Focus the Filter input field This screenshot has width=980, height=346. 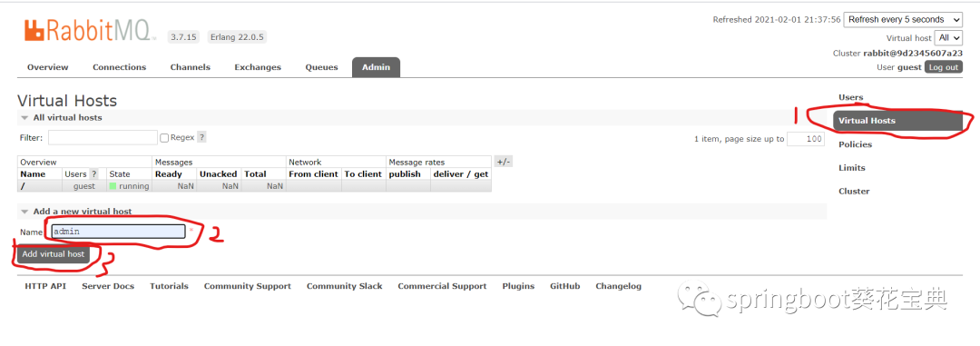[103, 138]
